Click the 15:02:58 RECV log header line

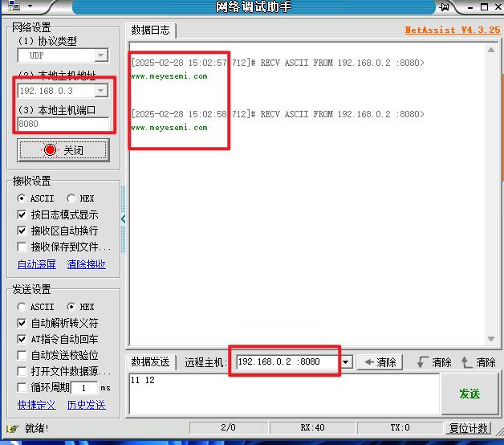278,114
